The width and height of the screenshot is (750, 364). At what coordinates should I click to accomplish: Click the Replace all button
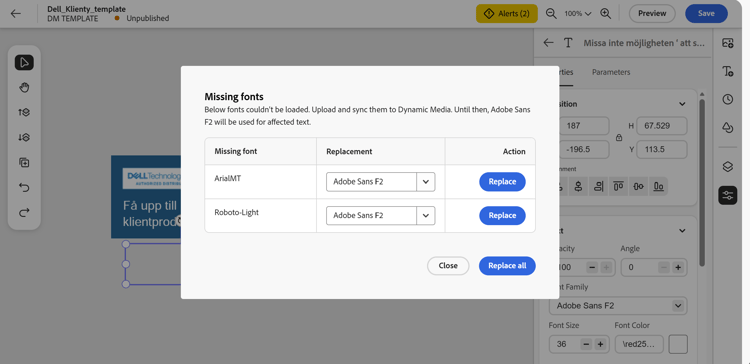tap(507, 266)
